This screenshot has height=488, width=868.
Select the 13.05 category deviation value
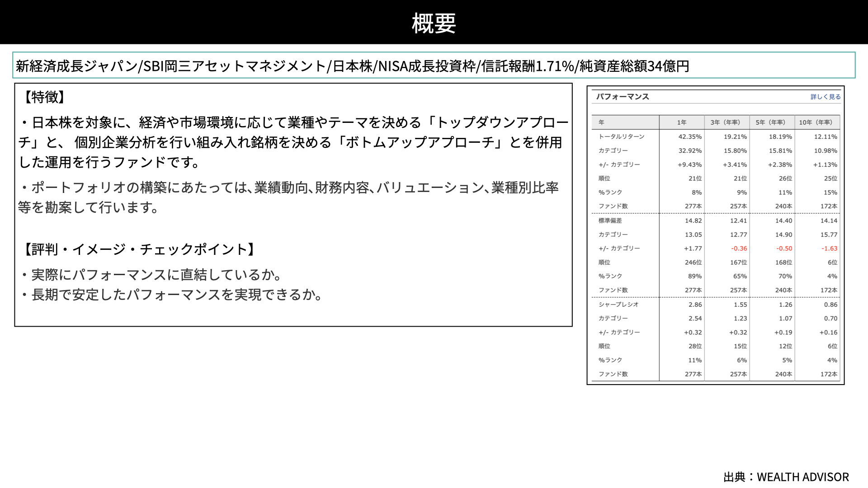(693, 235)
